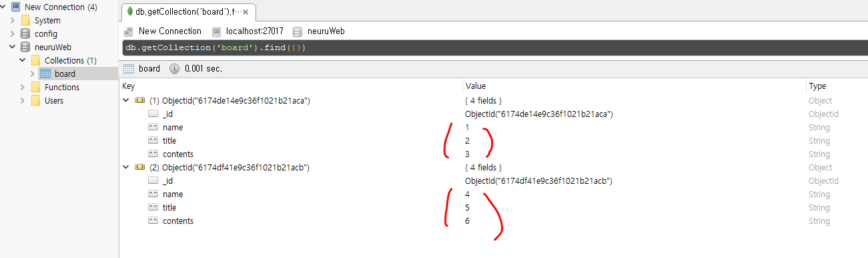Expand the Functions folder chevron
The height and width of the screenshot is (258, 868).
pos(22,88)
